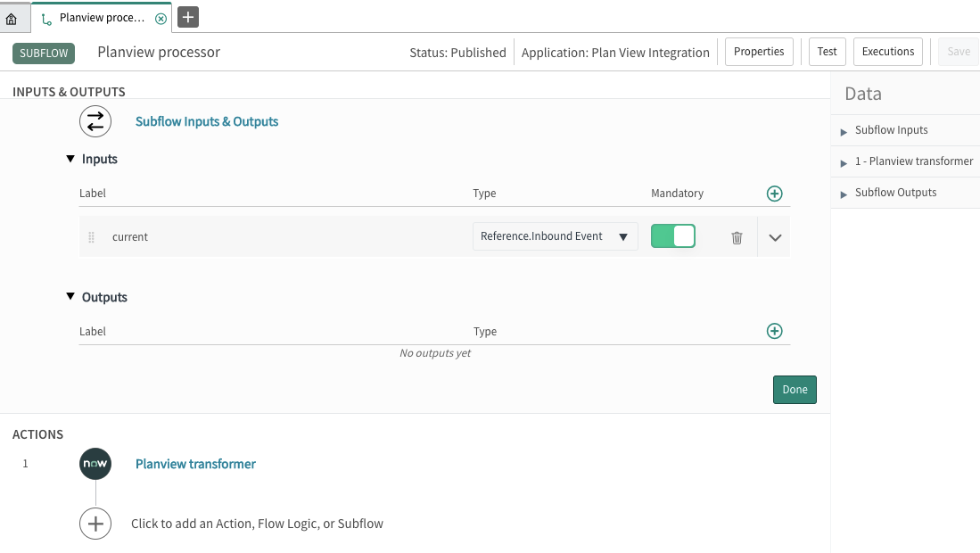Open the home tab icon
Screen dimensions: 980x553
tap(12, 19)
